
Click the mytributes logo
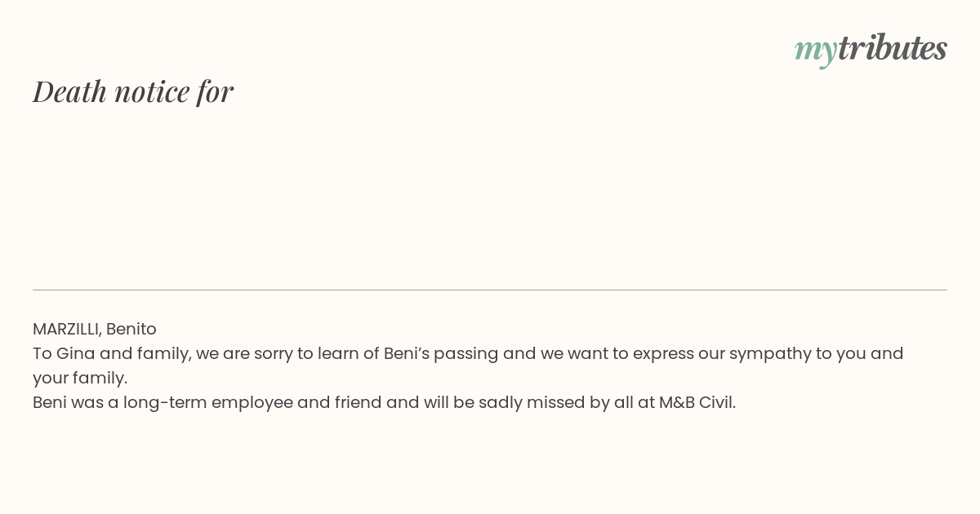[x=871, y=49]
